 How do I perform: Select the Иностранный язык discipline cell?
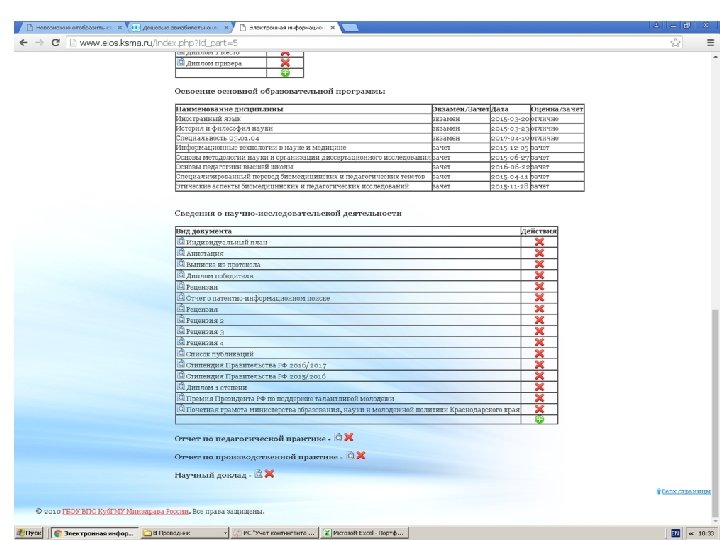pos(304,119)
